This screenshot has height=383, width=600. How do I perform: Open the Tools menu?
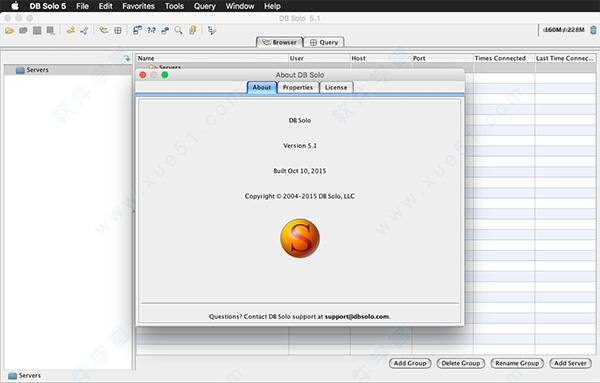(174, 6)
